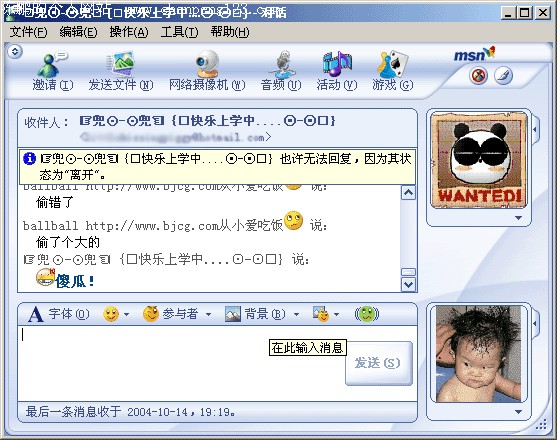Open the Send File (发送文件) icon
This screenshot has height=440, width=557.
(121, 64)
